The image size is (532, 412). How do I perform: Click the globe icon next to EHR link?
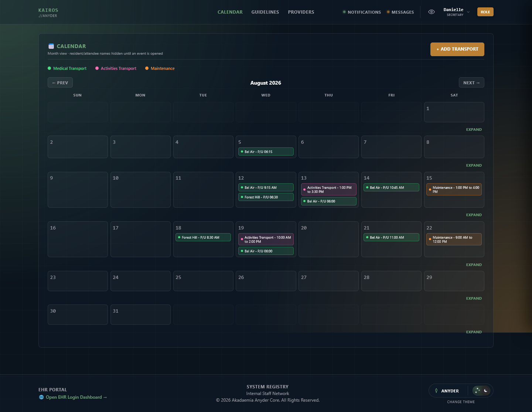pyautogui.click(x=41, y=397)
